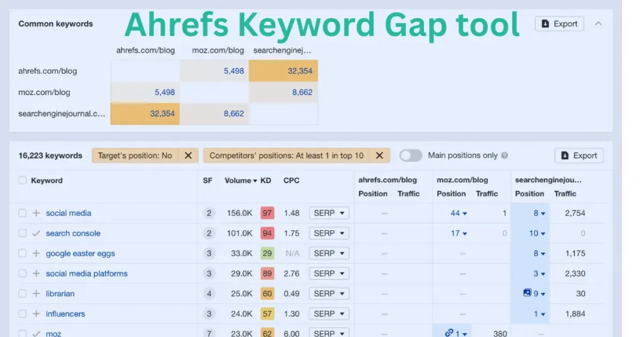Screen dimensions: 644x337
Task: Remove the Competitors' positions filter
Action: point(379,155)
